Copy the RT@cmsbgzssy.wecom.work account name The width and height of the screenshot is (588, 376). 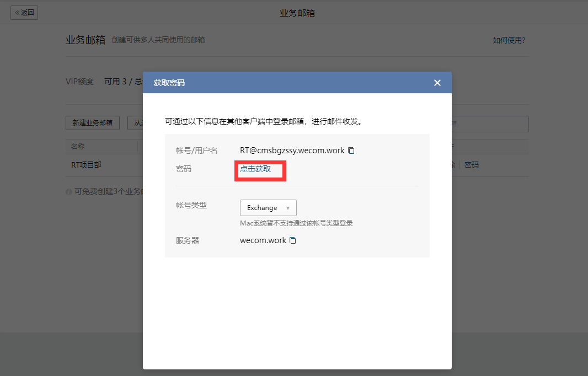(x=351, y=151)
